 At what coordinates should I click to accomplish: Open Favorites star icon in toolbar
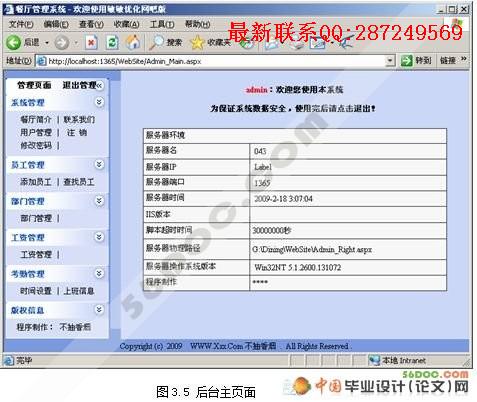click(197, 43)
